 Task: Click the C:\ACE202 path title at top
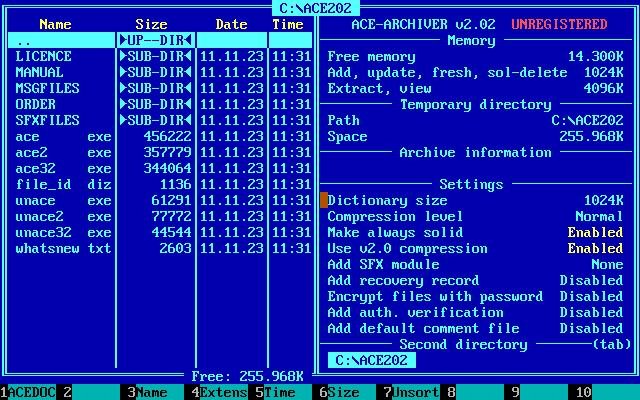[x=316, y=8]
